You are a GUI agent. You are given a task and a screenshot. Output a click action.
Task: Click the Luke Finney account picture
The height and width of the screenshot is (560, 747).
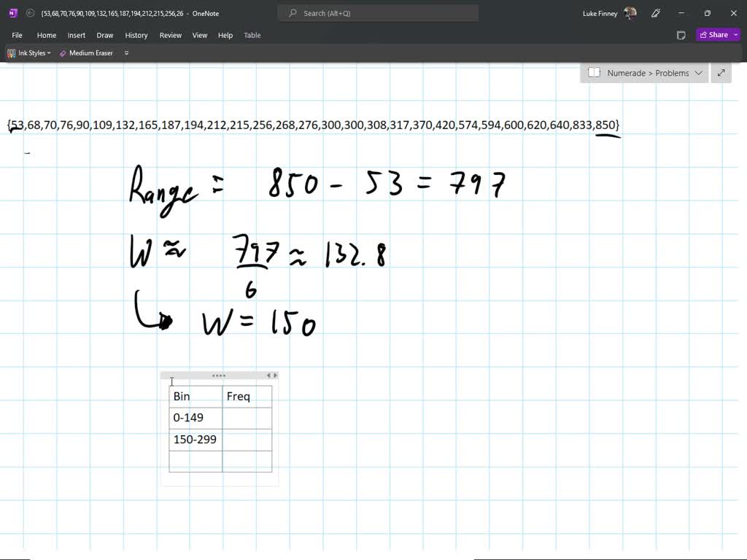(629, 13)
